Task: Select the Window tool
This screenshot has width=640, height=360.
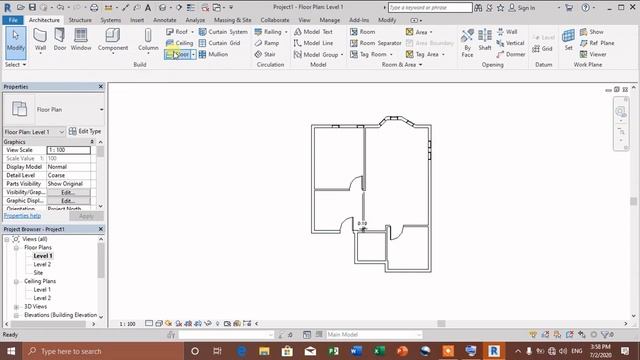Action: pos(81,40)
